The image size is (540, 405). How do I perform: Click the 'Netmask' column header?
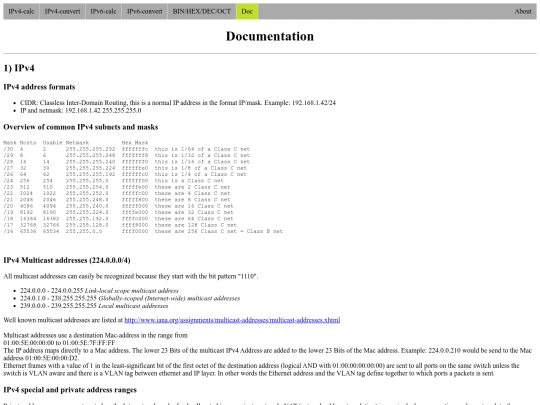tap(77, 143)
